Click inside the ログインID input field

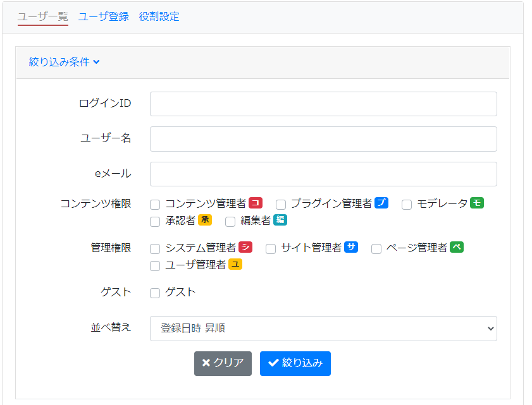point(323,104)
